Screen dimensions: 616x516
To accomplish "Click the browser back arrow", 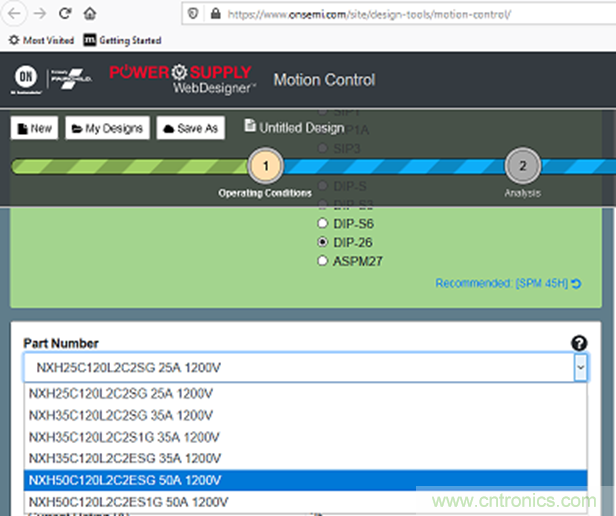I will [14, 14].
